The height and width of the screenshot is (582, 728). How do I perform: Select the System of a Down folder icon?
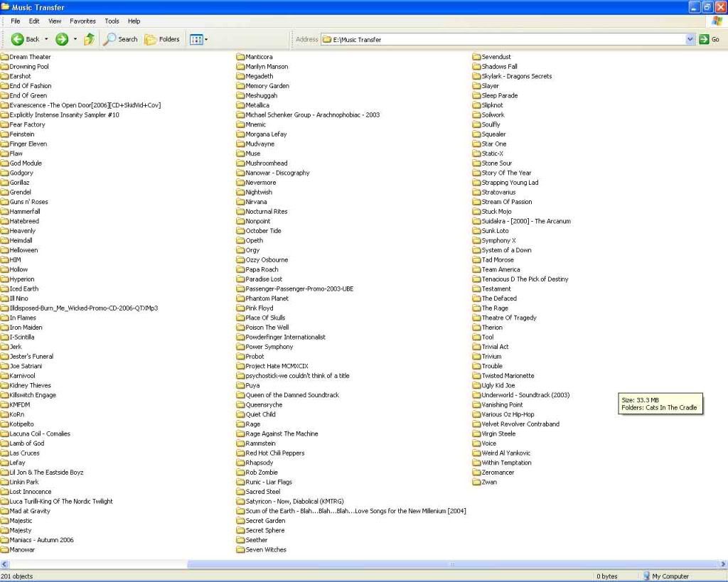[x=477, y=249]
